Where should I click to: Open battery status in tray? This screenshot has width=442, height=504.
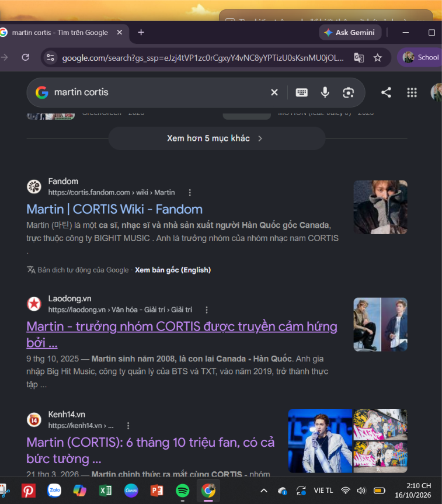click(x=380, y=491)
